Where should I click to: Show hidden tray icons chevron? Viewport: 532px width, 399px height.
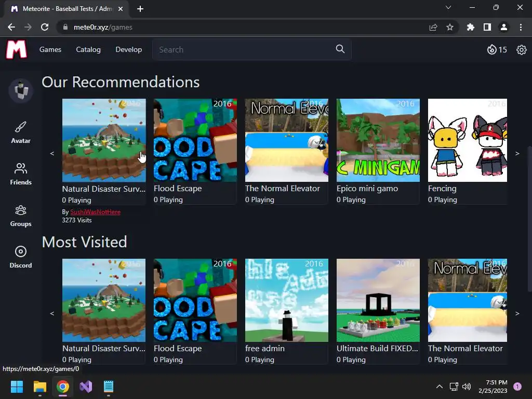pos(440,387)
